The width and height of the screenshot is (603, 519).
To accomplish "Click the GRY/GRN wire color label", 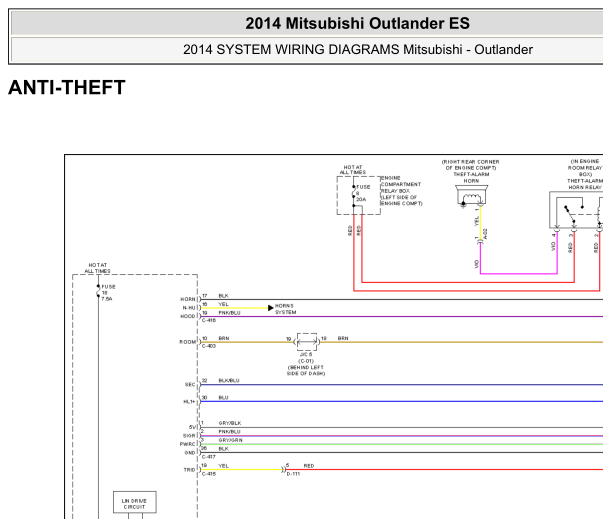I will 230,440.
